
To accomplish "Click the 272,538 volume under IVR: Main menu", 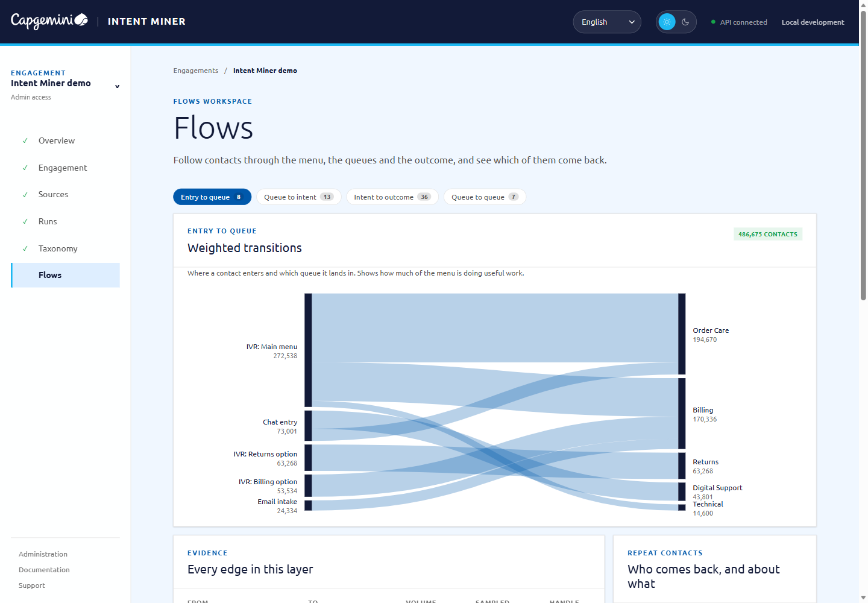I will [x=285, y=356].
